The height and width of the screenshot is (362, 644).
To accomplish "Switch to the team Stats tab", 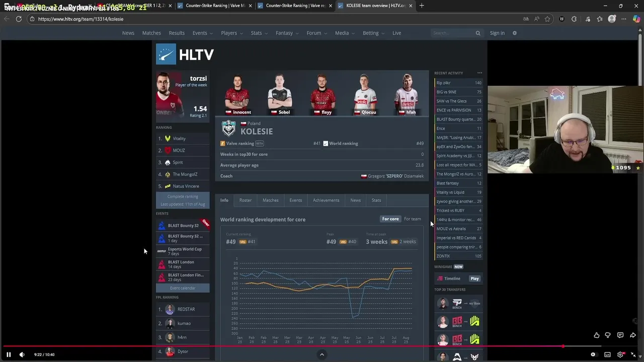I will (376, 200).
